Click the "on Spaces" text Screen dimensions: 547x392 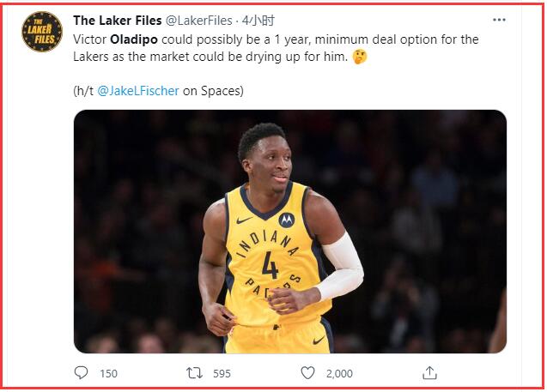[213, 90]
